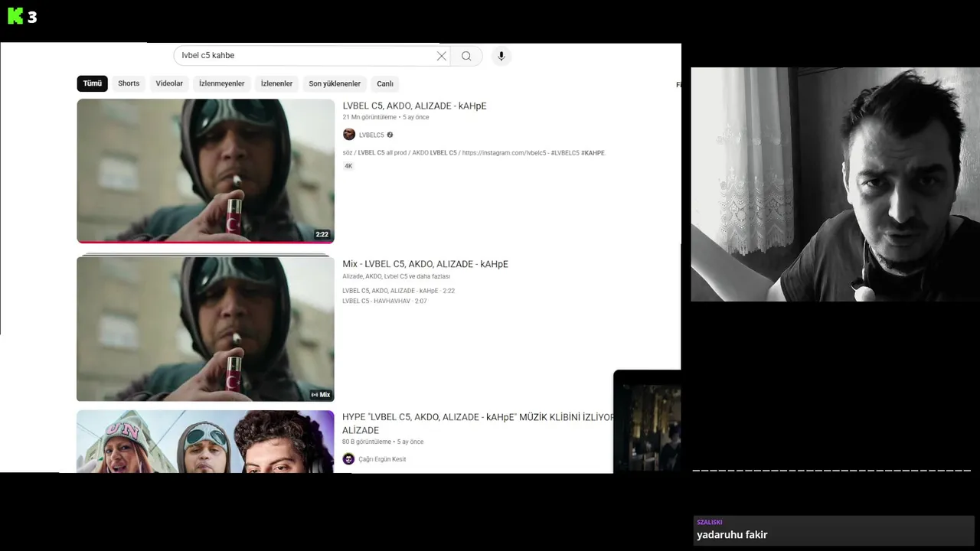The height and width of the screenshot is (551, 980).
Task: Select the Canlı filter chip
Action: (x=385, y=83)
